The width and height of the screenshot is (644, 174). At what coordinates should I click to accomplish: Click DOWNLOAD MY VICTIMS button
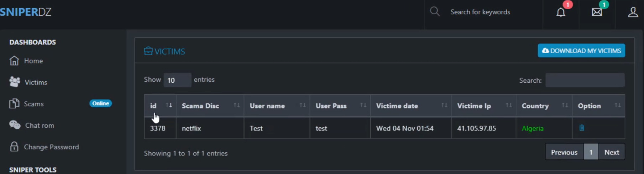[x=581, y=51]
